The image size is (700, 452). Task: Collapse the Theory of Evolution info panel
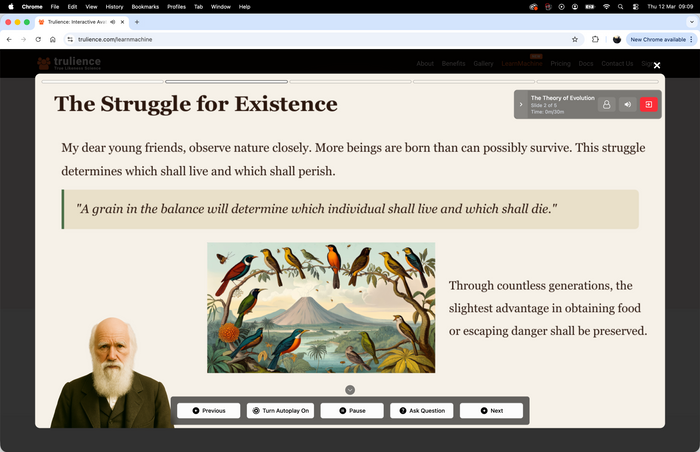521,104
